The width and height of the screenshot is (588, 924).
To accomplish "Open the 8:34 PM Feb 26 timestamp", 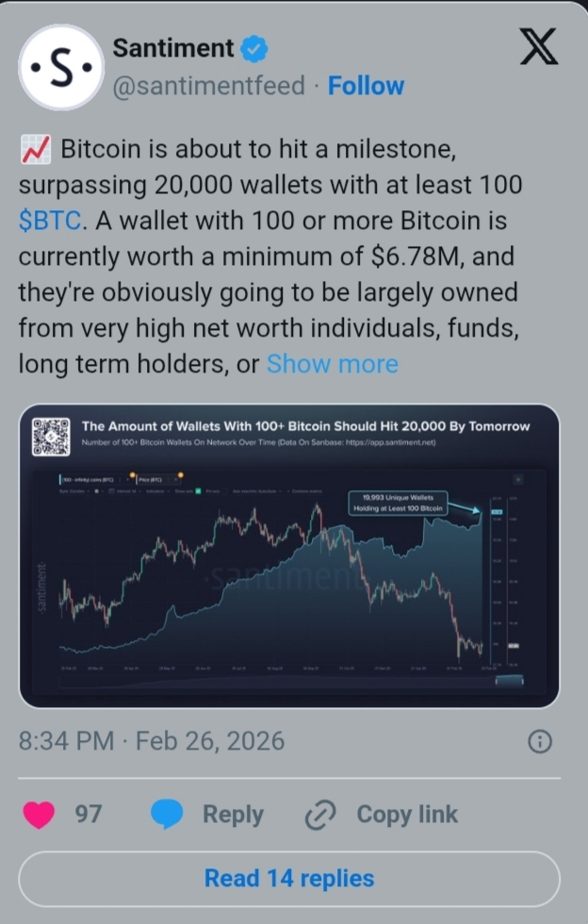I will 152,741.
